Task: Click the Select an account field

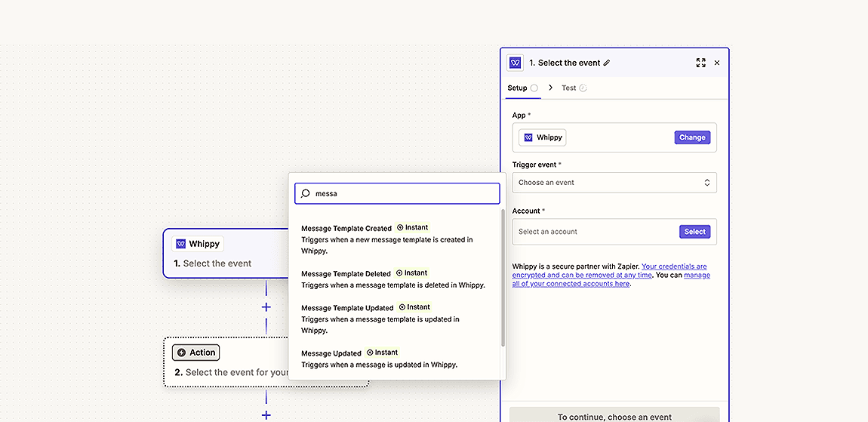Action: [x=614, y=232]
